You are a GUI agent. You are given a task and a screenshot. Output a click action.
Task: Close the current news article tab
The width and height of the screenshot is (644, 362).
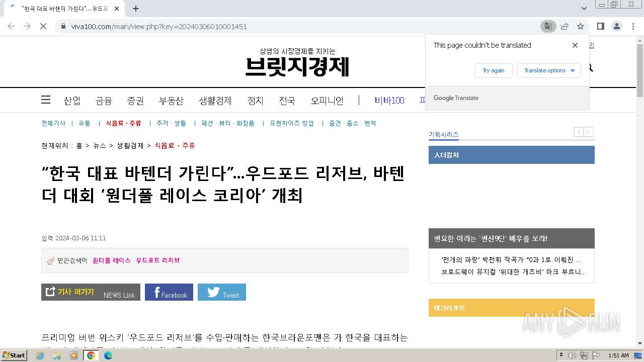point(117,9)
